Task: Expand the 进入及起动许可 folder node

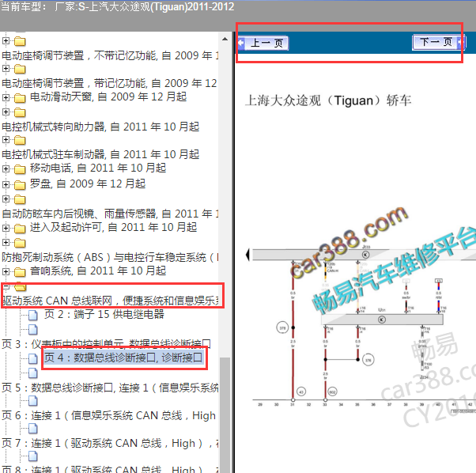Action: (x=6, y=228)
